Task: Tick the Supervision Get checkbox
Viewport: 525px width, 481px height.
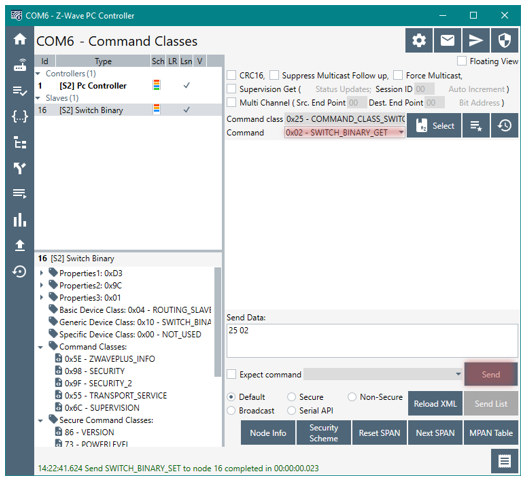Action: 231,89
